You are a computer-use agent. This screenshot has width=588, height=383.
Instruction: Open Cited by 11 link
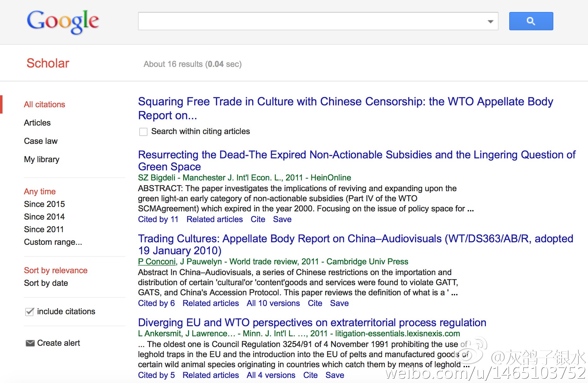[158, 219]
